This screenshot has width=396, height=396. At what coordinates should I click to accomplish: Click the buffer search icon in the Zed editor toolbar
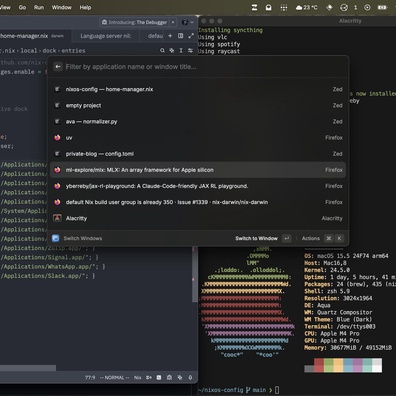(x=162, y=50)
